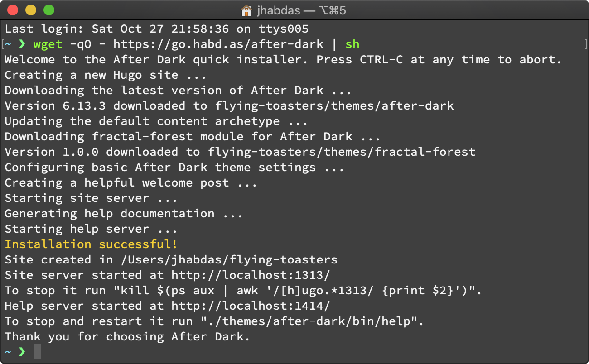
Task: Click the go.habd.as/after-dark URL in command
Action: (218, 44)
